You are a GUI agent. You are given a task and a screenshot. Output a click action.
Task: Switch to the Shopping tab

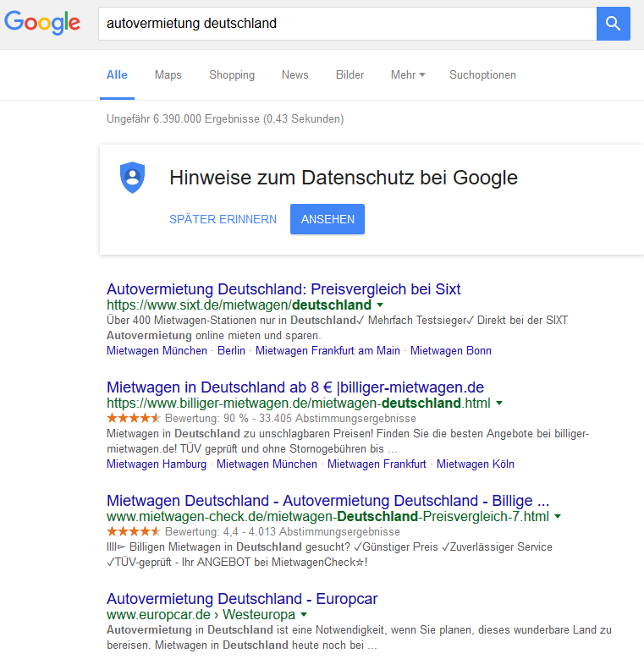click(232, 74)
